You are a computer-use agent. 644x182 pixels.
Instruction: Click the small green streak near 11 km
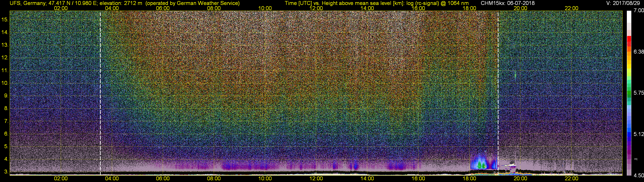(515, 75)
